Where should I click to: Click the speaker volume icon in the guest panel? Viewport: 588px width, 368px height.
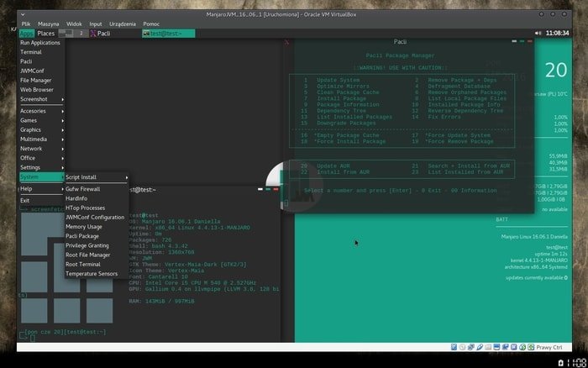[538, 33]
